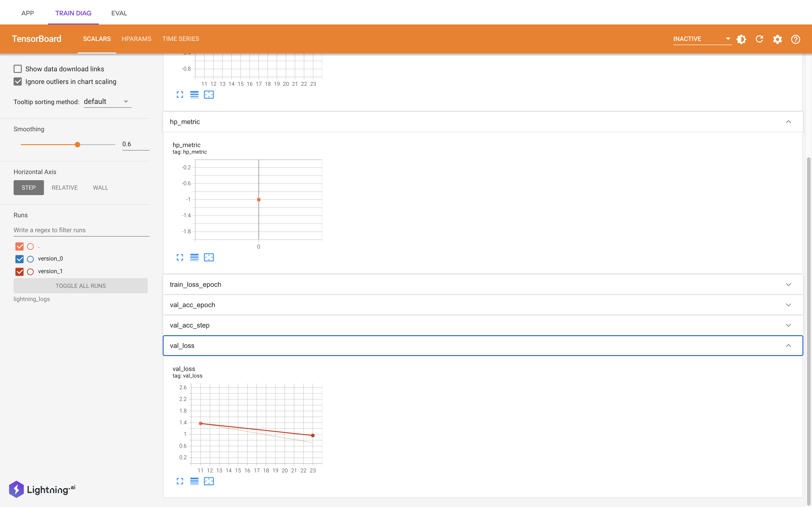Open TensorBoard settings gear icon
This screenshot has width=812, height=507.
point(777,39)
